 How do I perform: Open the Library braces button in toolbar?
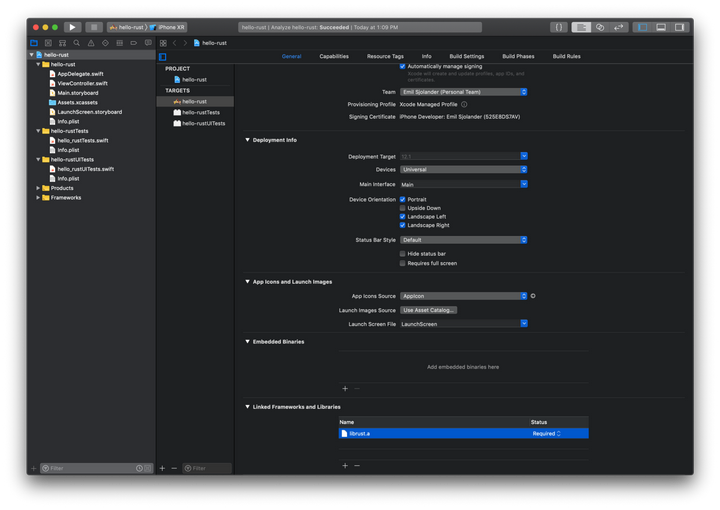click(x=559, y=28)
